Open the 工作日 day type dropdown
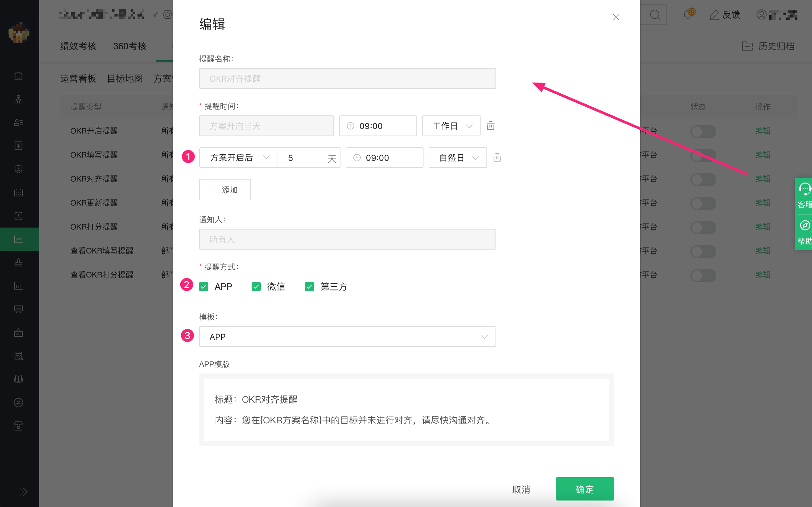This screenshot has width=812, height=507. point(451,126)
